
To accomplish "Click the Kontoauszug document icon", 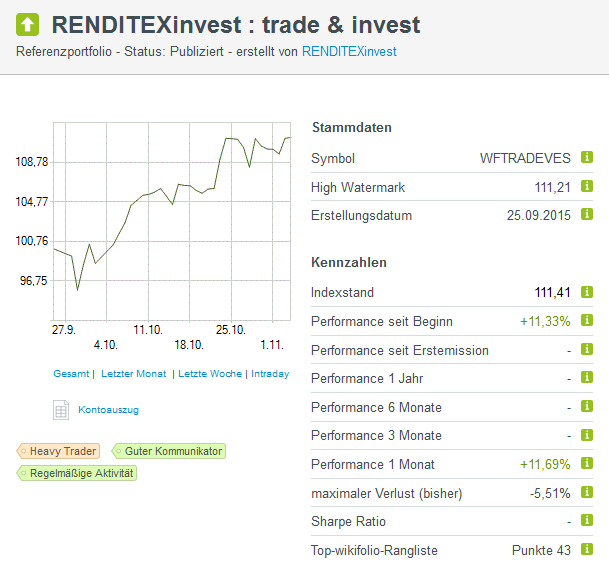I will (61, 410).
